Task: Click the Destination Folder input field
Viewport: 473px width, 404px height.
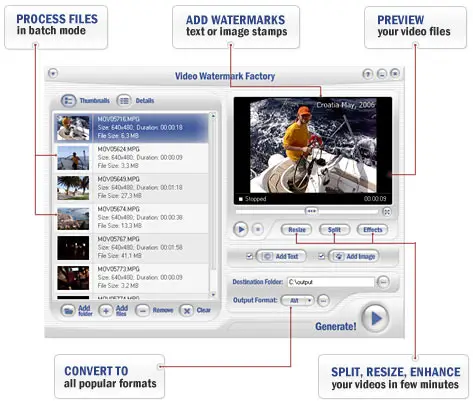Action: pyautogui.click(x=331, y=282)
